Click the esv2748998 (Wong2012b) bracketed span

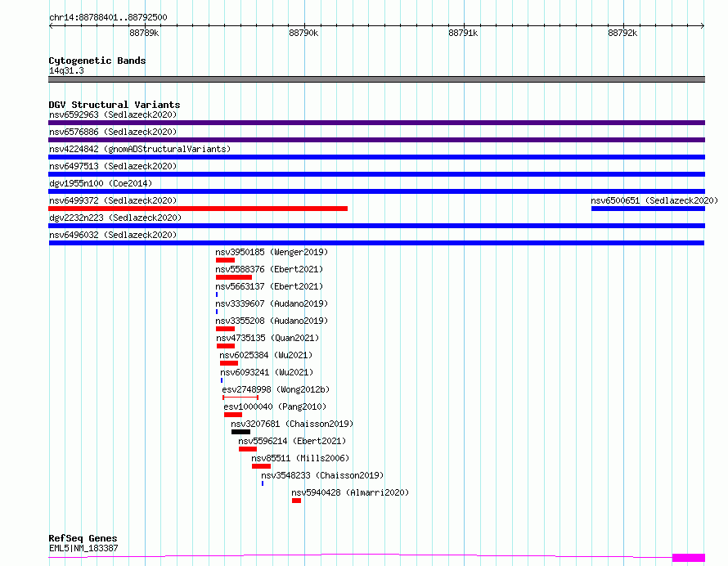pos(240,398)
